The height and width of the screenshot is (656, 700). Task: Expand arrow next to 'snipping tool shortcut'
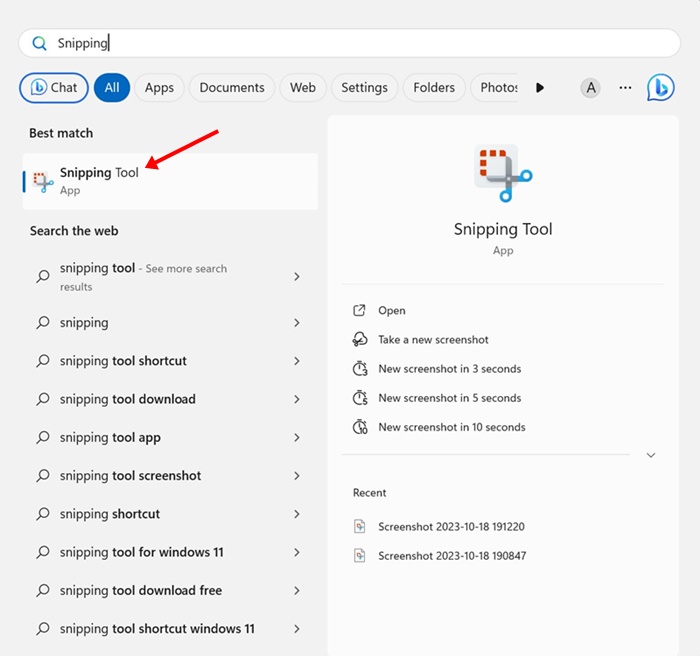click(x=297, y=361)
